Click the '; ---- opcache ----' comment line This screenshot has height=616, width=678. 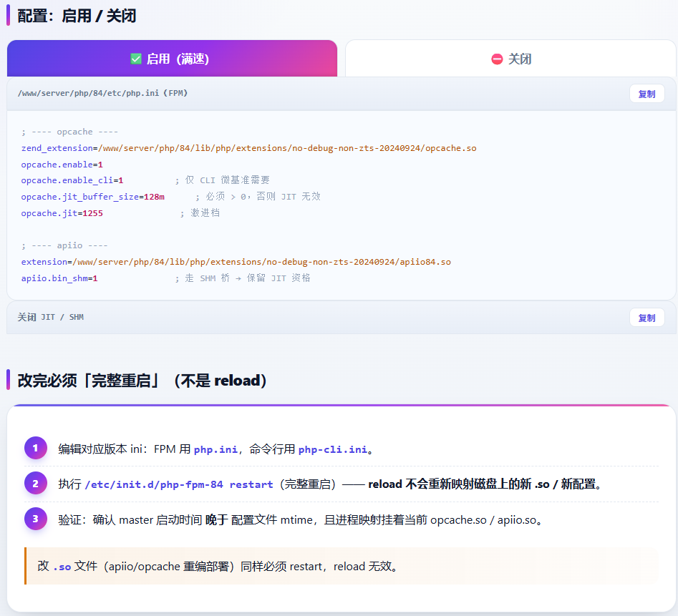[69, 132]
